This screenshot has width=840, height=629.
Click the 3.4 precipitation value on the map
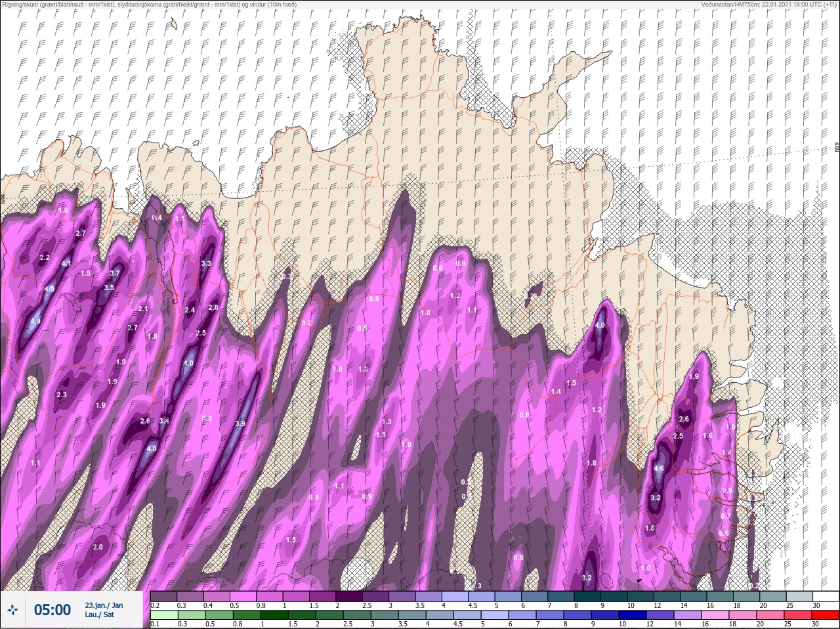[x=164, y=421]
